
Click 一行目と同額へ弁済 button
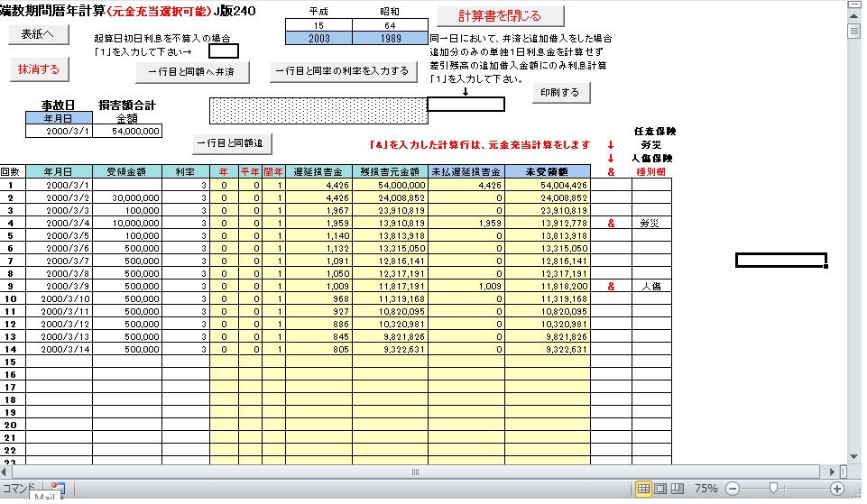pos(192,72)
